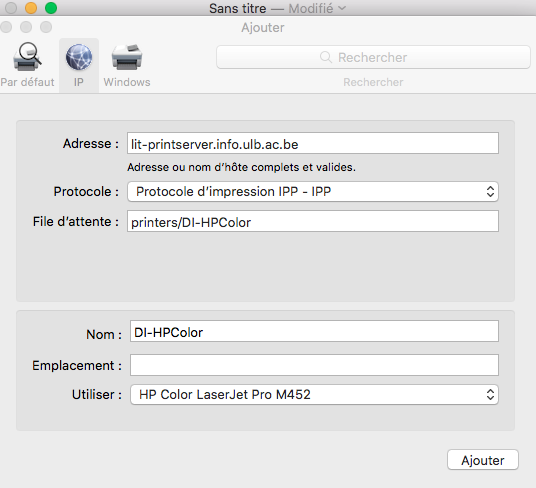Select the IP globe icon
The image size is (536, 488).
pyautogui.click(x=79, y=57)
